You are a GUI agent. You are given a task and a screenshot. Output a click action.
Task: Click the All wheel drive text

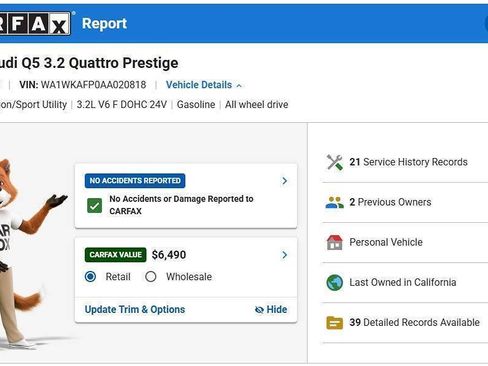point(257,105)
